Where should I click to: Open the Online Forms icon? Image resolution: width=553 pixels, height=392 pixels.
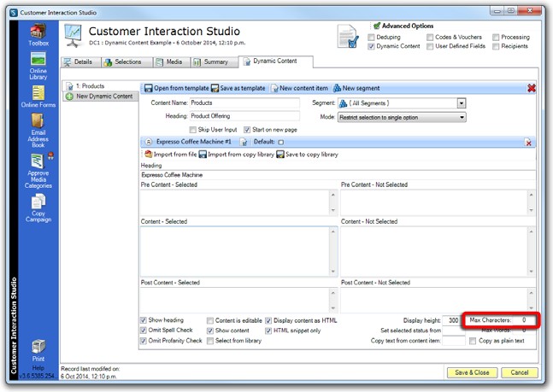pos(38,97)
